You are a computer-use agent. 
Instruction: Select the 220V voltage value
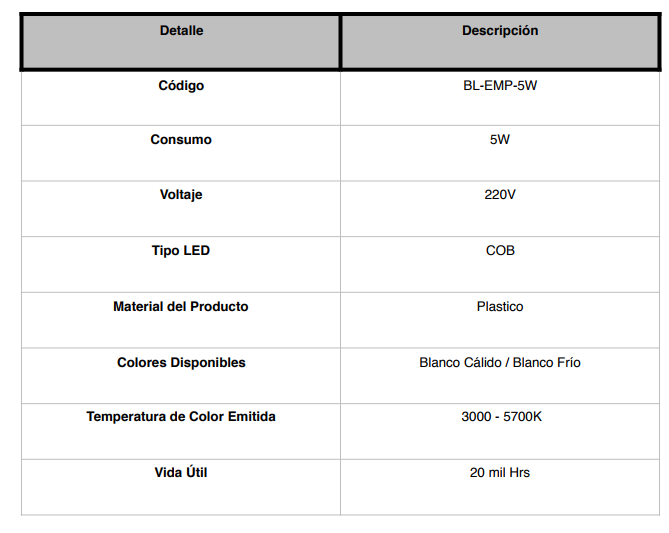tap(500, 195)
